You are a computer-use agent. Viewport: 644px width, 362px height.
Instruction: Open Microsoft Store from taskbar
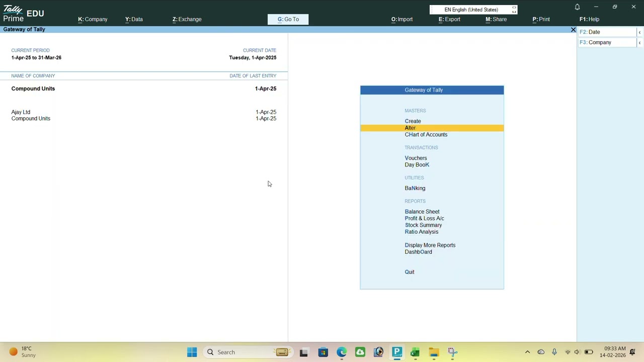tap(323, 352)
